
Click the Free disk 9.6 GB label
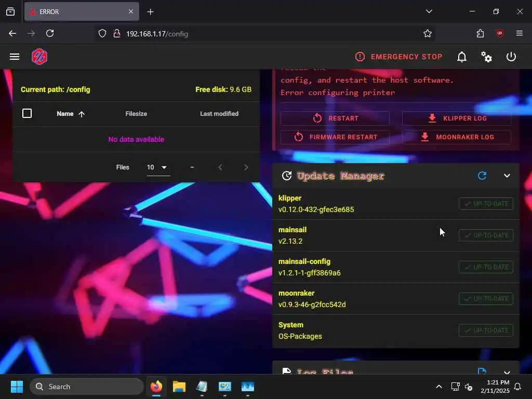pos(223,89)
